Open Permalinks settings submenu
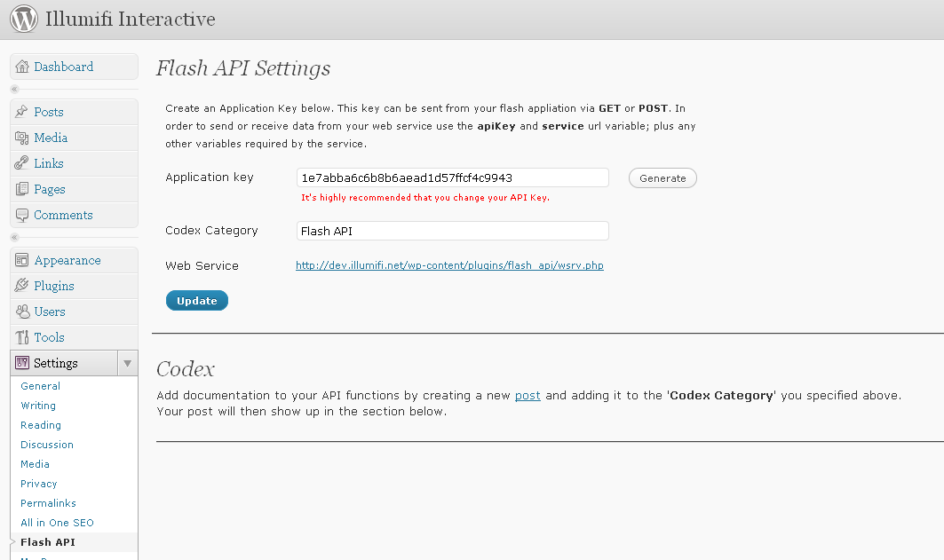This screenshot has height=560, width=944. [48, 503]
